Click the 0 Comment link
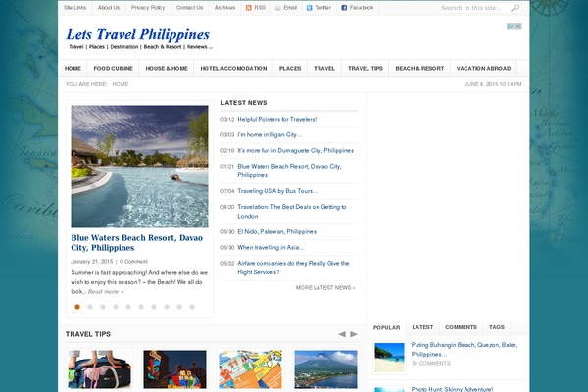This screenshot has width=588, height=392. (x=133, y=261)
